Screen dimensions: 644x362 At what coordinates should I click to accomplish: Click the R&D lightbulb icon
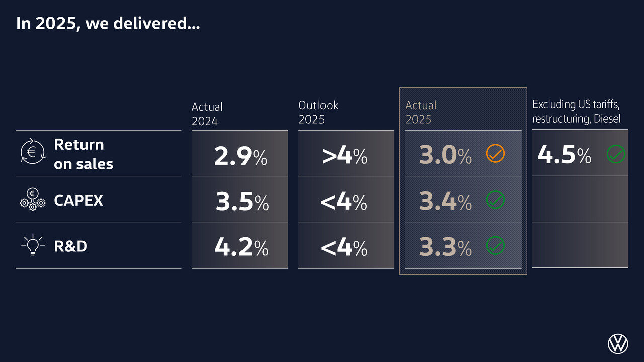(33, 245)
